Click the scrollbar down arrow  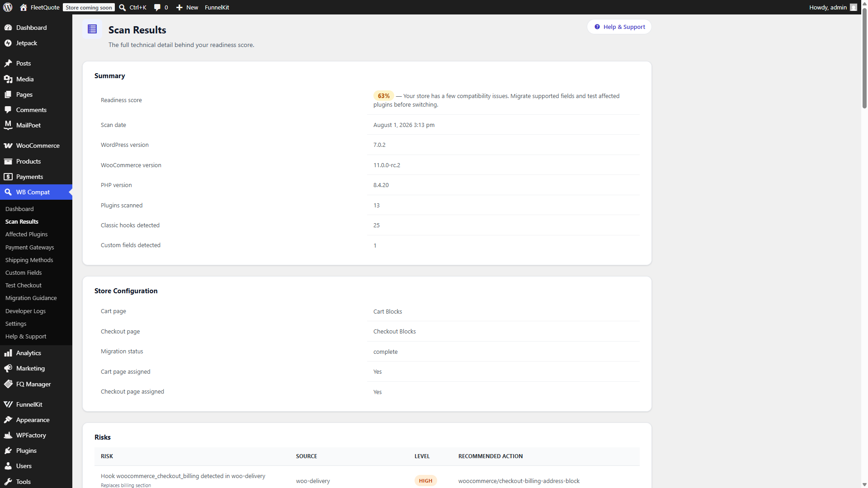coord(864,484)
